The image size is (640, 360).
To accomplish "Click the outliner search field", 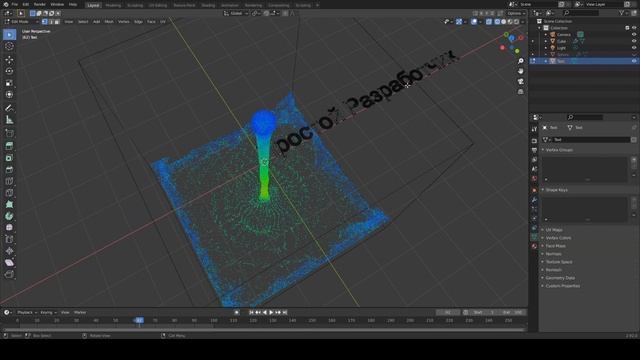I will (x=582, y=13).
